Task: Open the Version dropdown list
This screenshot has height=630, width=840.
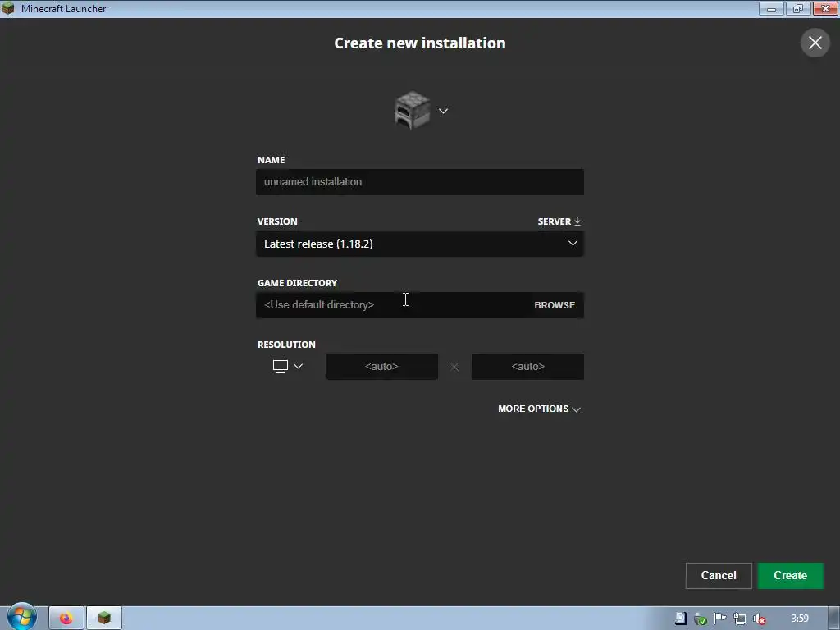Action: pos(420,244)
